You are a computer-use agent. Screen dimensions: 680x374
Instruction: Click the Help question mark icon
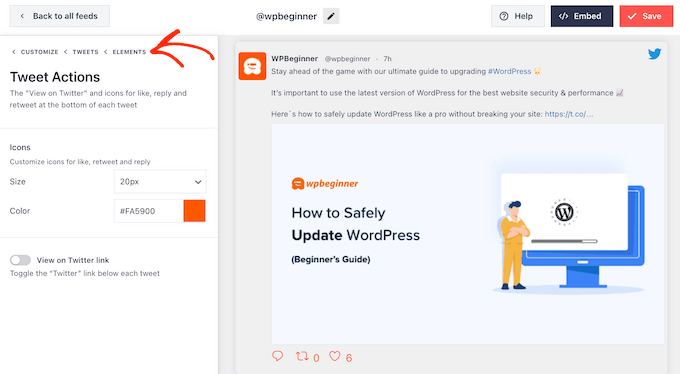coord(503,16)
